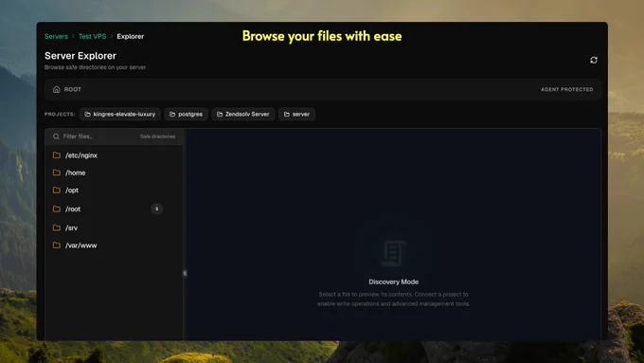Image resolution: width=644 pixels, height=363 pixels.
Task: Click the folder icon beside /srv
Action: [x=57, y=227]
